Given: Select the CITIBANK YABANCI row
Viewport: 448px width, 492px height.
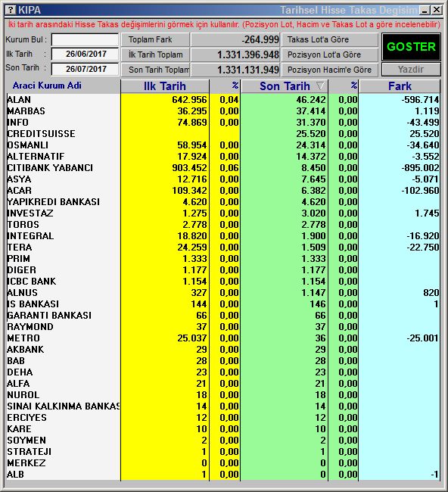Looking at the screenshot, I should (x=223, y=168).
